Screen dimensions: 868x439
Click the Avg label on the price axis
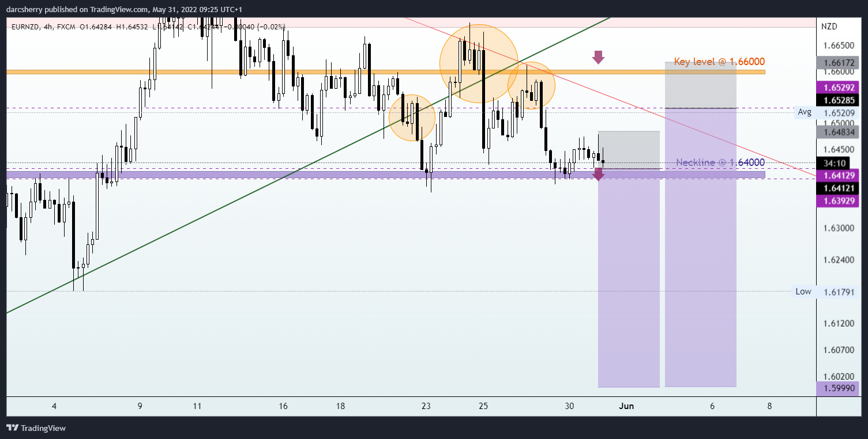(805, 112)
